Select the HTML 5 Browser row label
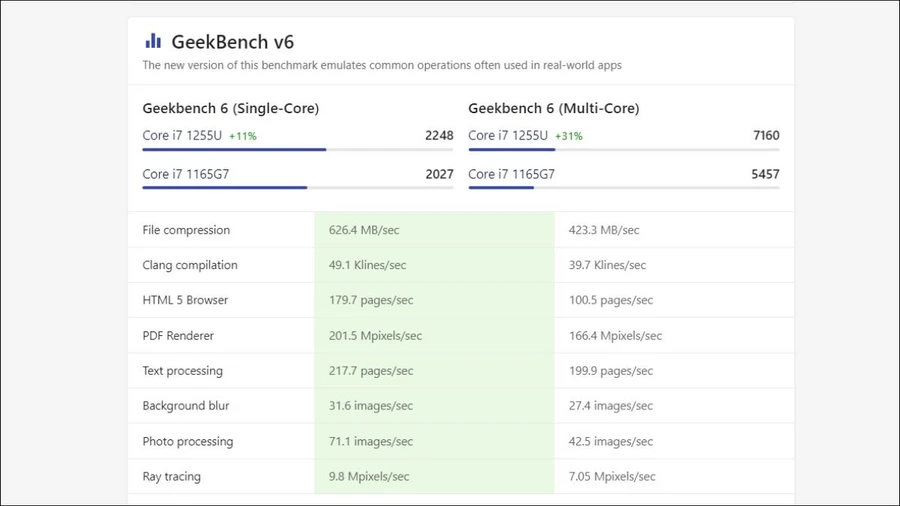This screenshot has width=900, height=506. [185, 300]
